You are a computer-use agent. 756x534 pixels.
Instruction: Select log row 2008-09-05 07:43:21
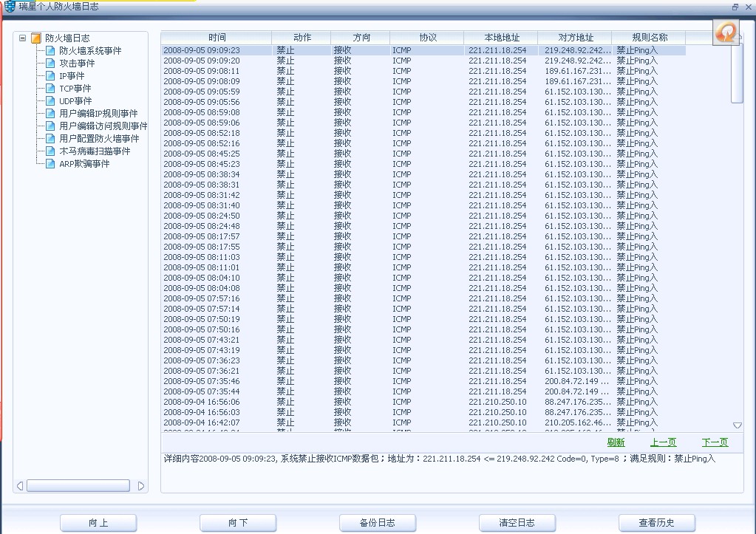[423, 340]
